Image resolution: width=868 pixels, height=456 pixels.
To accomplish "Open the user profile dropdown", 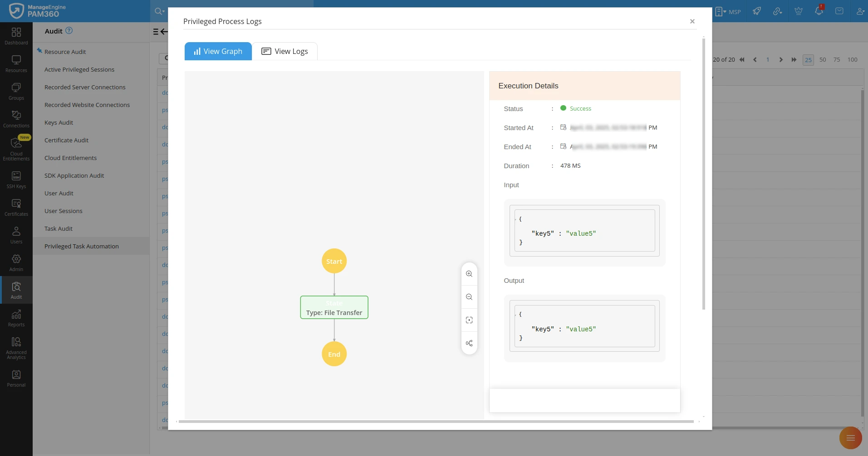I will pyautogui.click(x=860, y=11).
